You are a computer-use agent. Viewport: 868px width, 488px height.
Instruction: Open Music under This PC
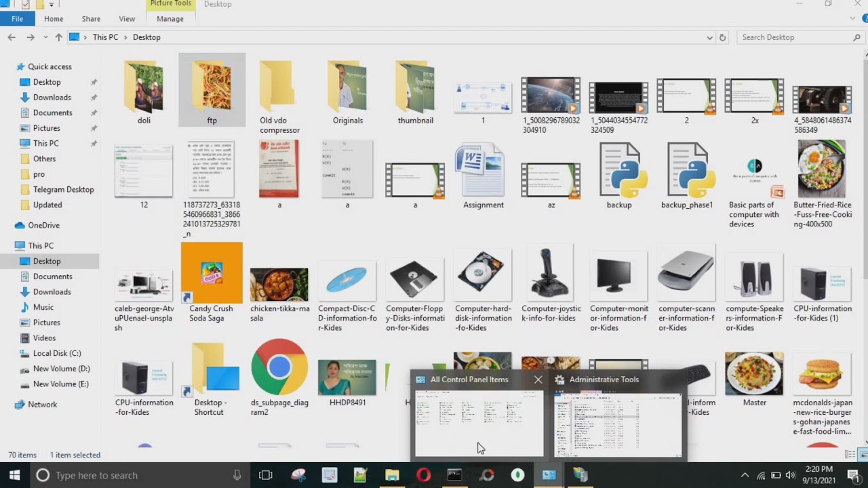(x=43, y=307)
